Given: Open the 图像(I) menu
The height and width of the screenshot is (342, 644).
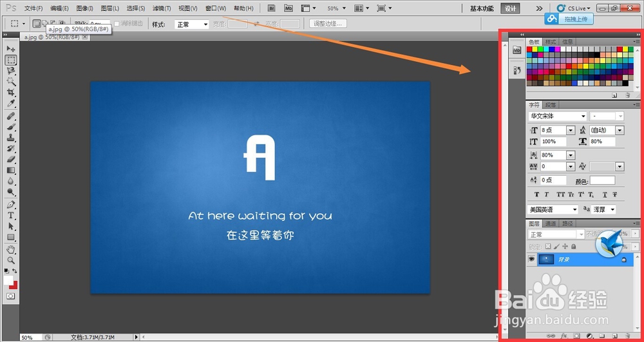Looking at the screenshot, I should tap(85, 8).
